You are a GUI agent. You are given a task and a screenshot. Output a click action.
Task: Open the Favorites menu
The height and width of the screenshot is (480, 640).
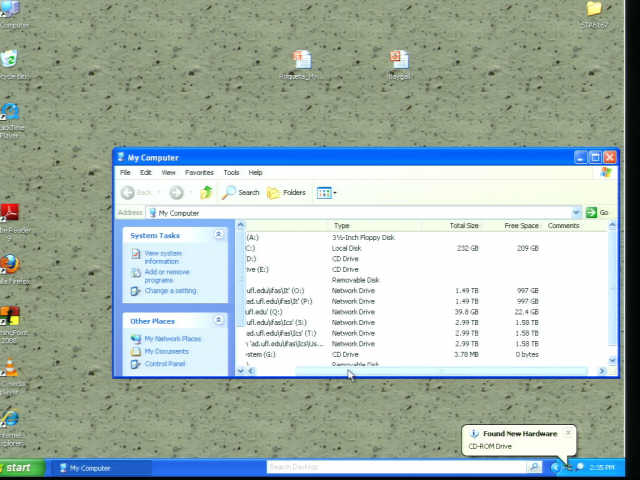[199, 173]
